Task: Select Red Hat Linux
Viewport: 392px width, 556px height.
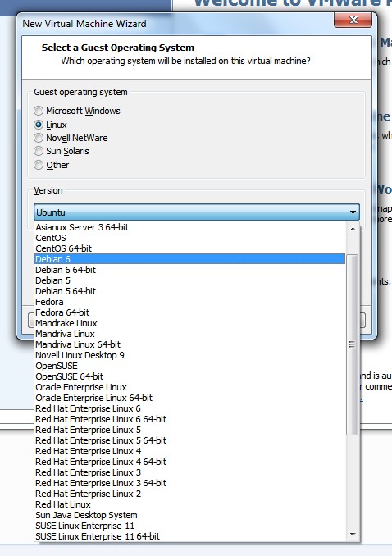Action: 189,504
